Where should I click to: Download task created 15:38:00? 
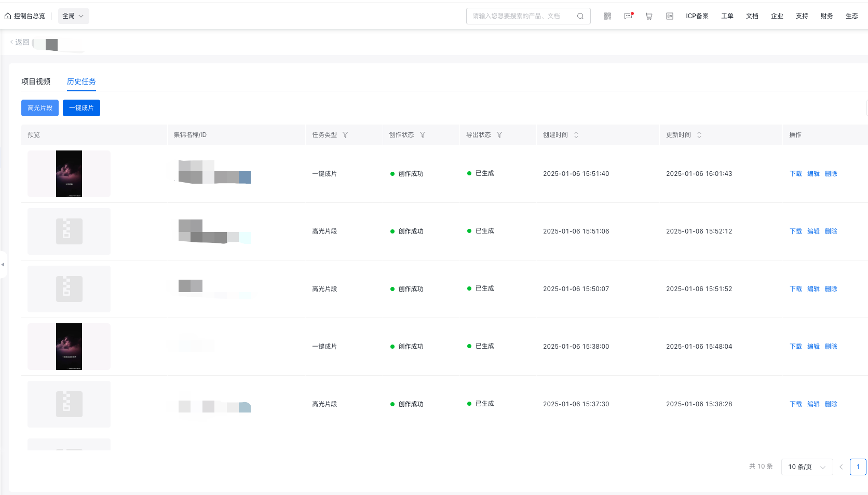[796, 347]
